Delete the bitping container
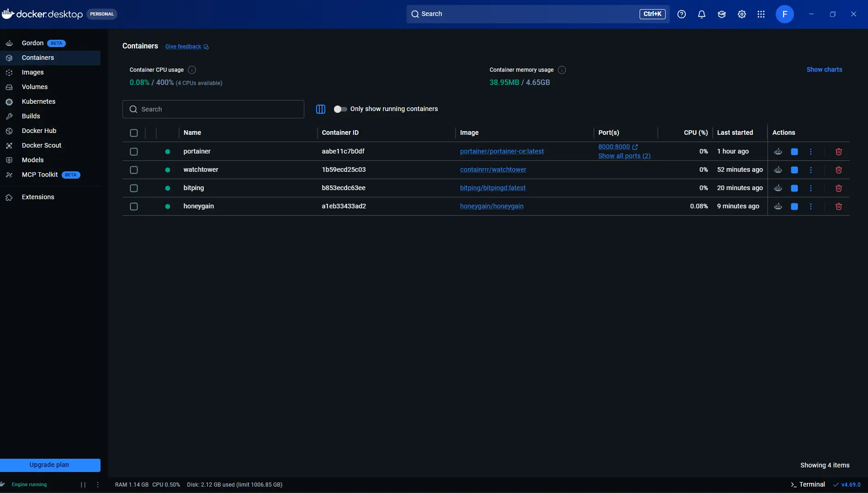The image size is (868, 493). 839,188
